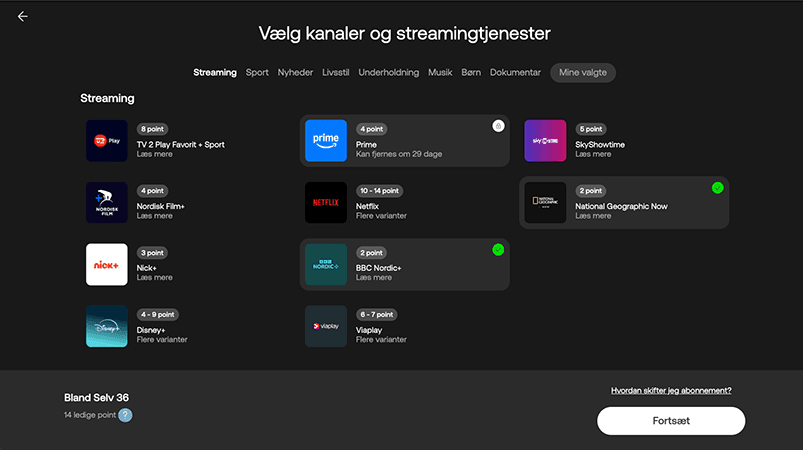Open Viaplay 'Flere varianter' options
The image size is (803, 450).
pos(381,340)
